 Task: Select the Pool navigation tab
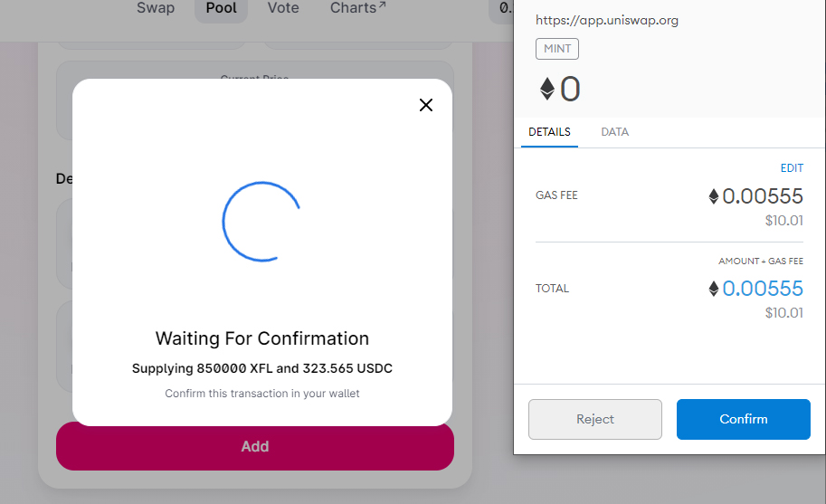click(x=222, y=8)
